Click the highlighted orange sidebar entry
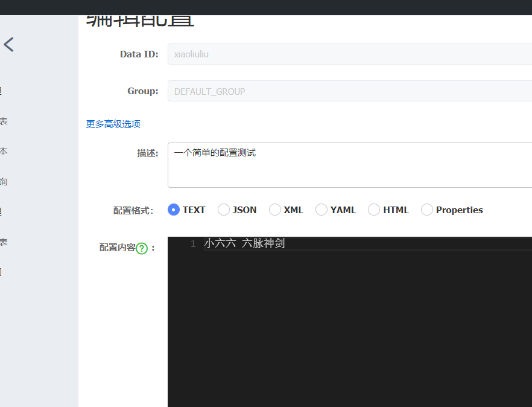This screenshot has height=407, width=532. pos(3,272)
